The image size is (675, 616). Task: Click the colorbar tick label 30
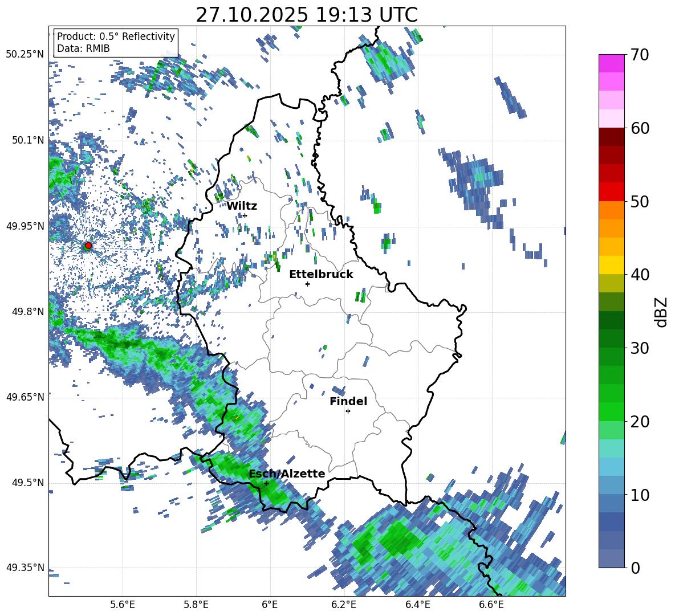tap(640, 348)
